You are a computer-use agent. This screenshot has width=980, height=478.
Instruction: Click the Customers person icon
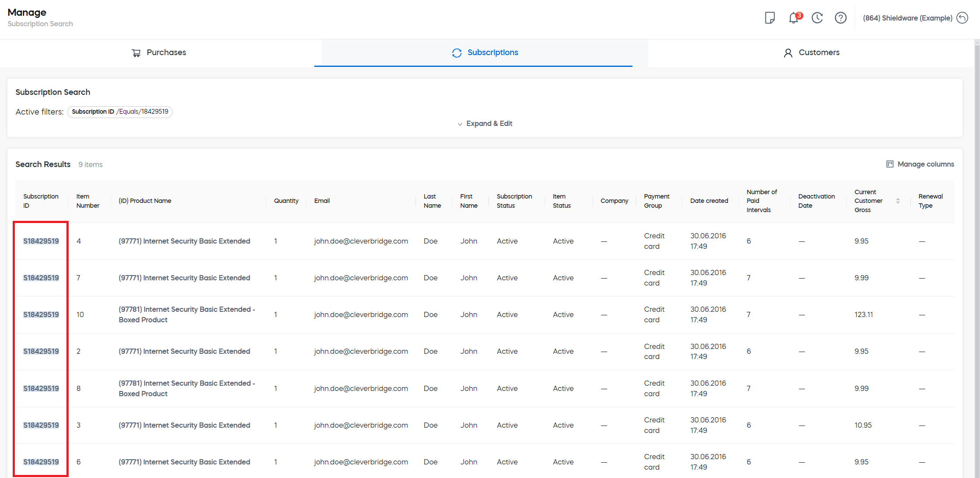coord(788,53)
